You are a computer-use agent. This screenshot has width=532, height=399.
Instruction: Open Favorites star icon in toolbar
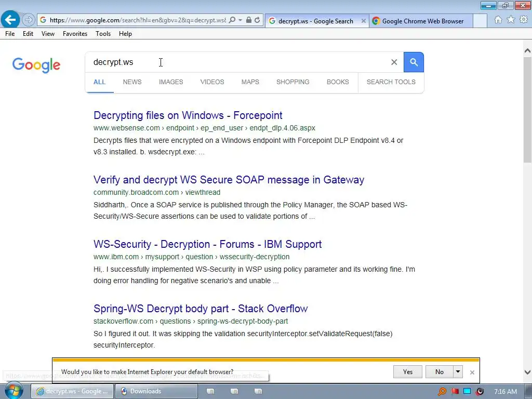(511, 20)
